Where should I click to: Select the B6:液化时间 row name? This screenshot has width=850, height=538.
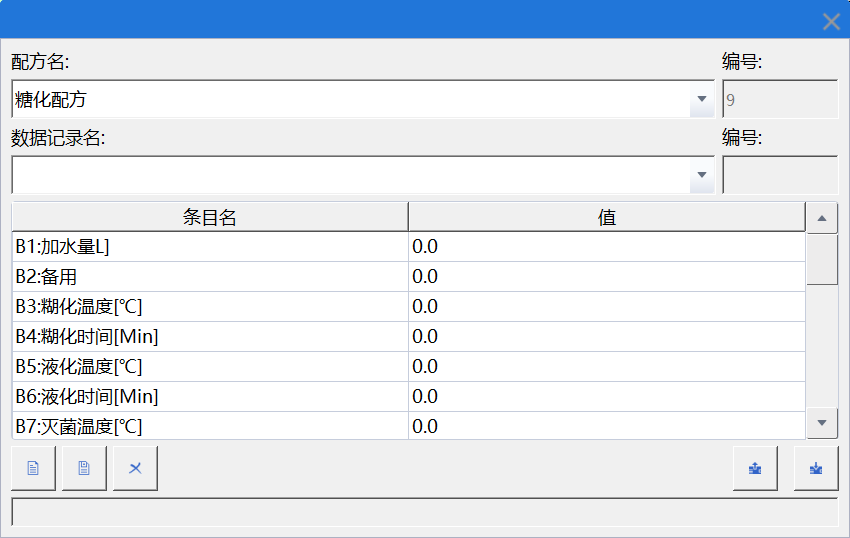tap(210, 397)
